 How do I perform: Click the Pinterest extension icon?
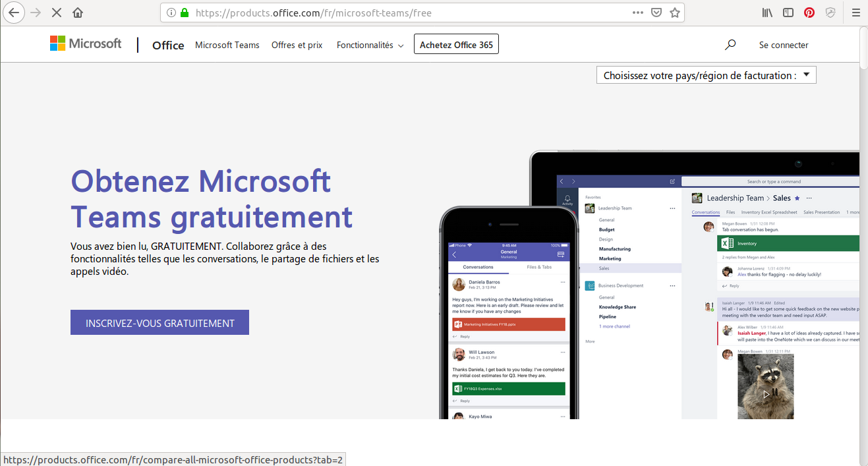[809, 13]
